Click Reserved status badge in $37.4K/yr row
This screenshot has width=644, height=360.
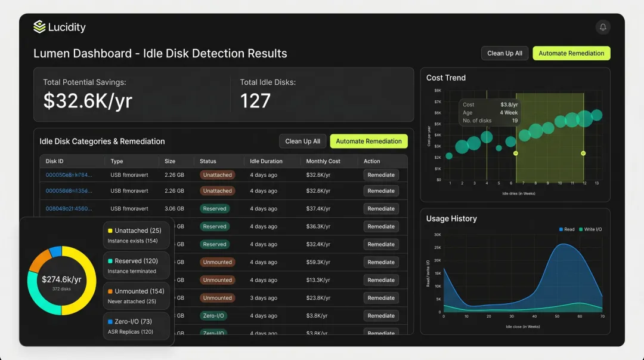click(x=215, y=208)
